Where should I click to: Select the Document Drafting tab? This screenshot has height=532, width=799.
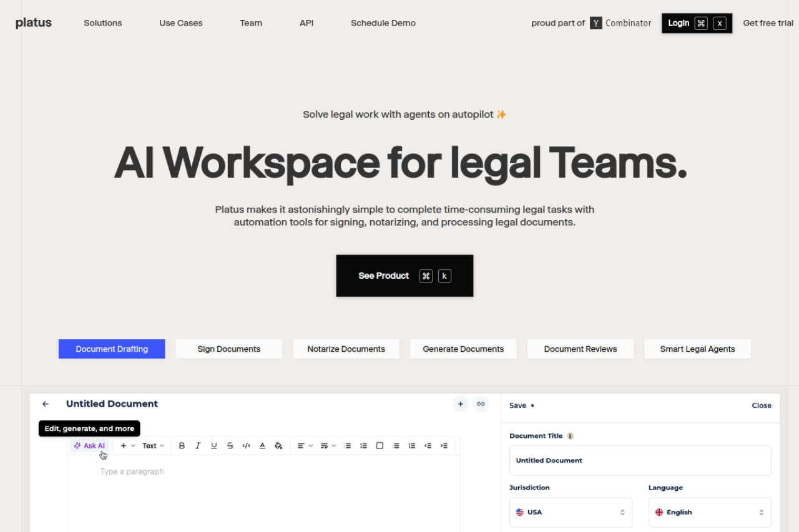(x=112, y=349)
